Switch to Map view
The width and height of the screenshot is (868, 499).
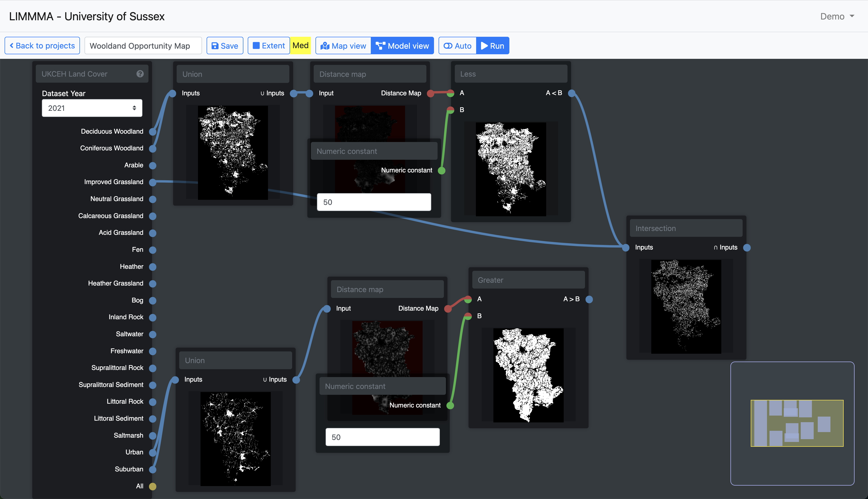coord(343,46)
